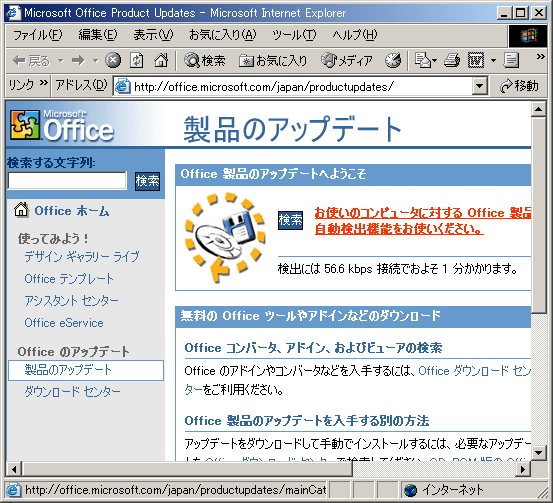
Task: Click the globe internet zone icon
Action: (410, 490)
